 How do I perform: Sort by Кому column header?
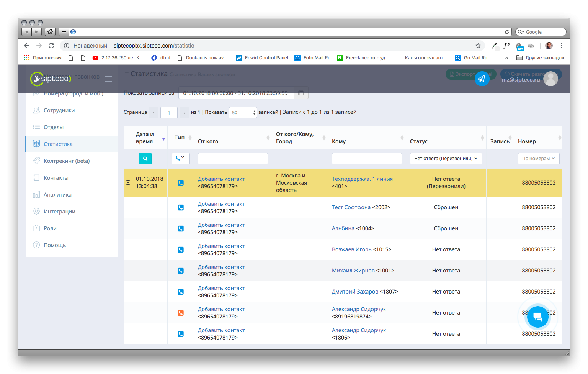(367, 138)
